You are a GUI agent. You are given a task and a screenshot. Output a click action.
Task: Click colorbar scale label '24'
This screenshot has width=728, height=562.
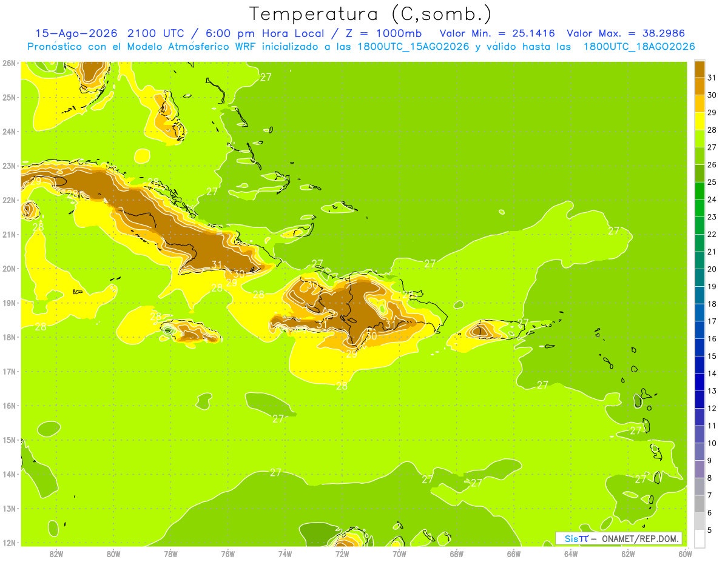[712, 199]
